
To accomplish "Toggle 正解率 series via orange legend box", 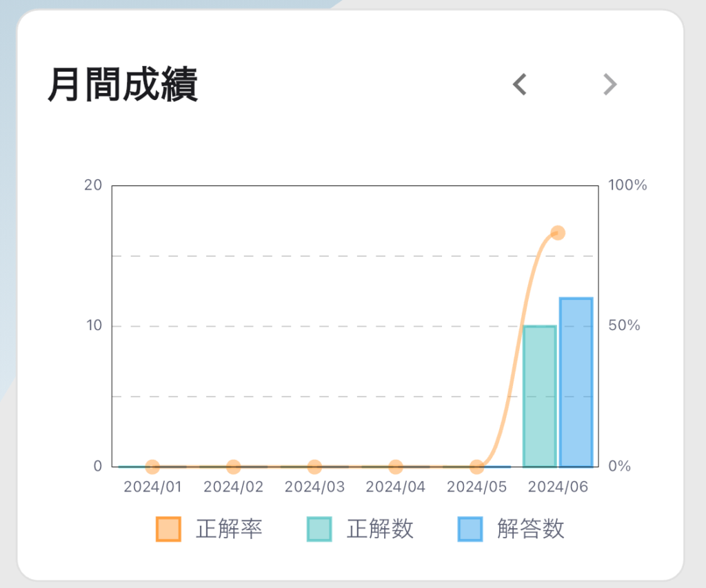I will coord(168,529).
